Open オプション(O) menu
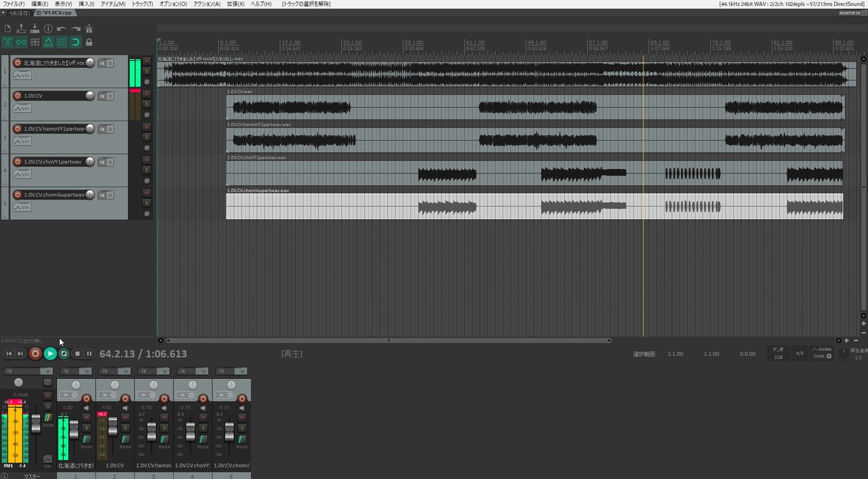 173,4
